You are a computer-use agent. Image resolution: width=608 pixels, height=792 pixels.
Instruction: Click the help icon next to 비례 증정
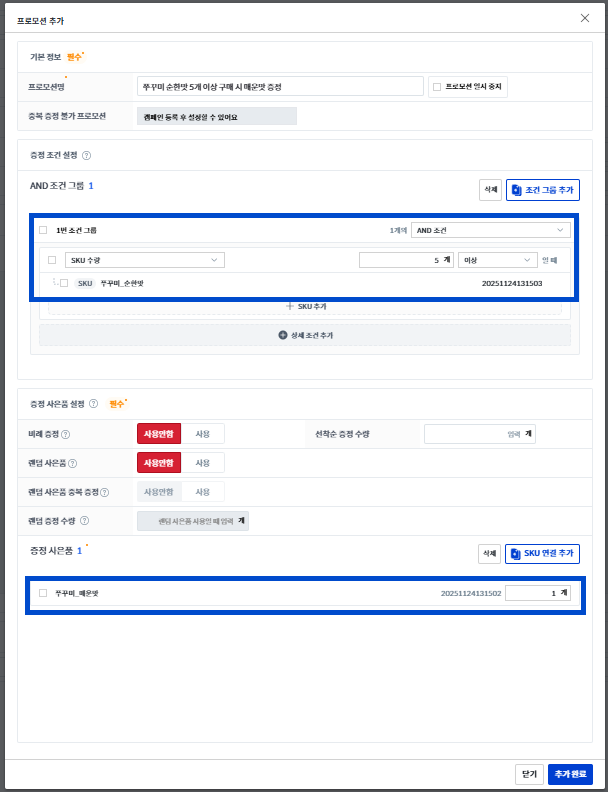[x=65, y=434]
